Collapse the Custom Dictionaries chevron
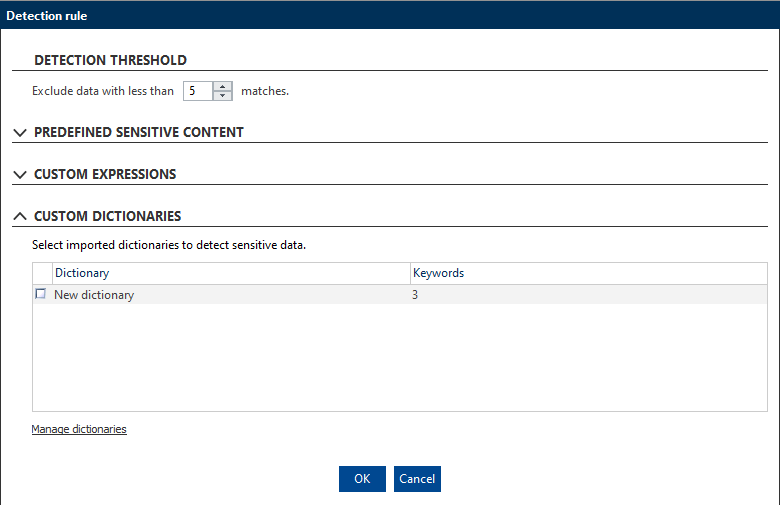 coord(20,216)
